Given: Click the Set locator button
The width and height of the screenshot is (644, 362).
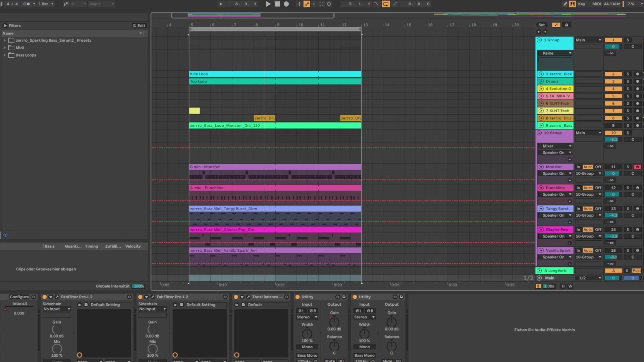Looking at the screenshot, I should click(541, 25).
